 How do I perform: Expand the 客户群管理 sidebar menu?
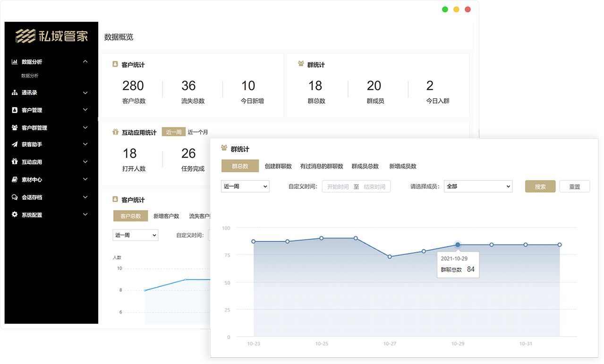(x=85, y=127)
